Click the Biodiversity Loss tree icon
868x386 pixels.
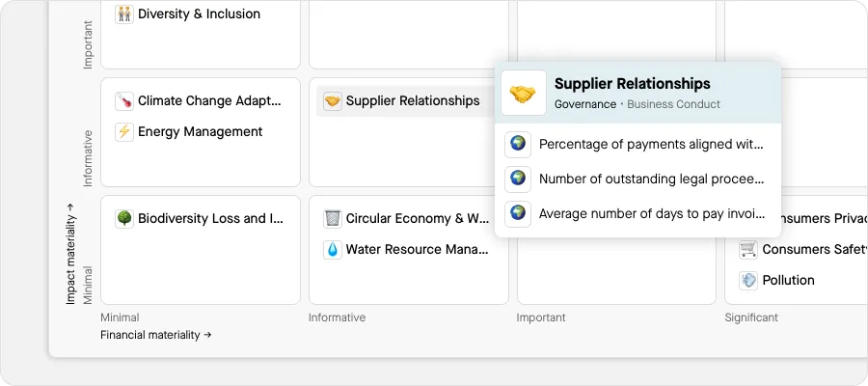point(124,219)
